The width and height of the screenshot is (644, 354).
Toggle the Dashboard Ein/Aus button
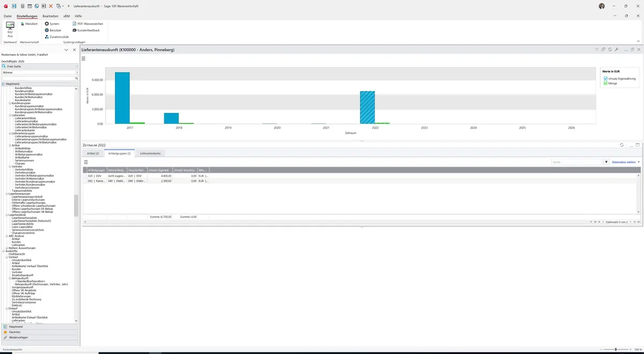10,29
